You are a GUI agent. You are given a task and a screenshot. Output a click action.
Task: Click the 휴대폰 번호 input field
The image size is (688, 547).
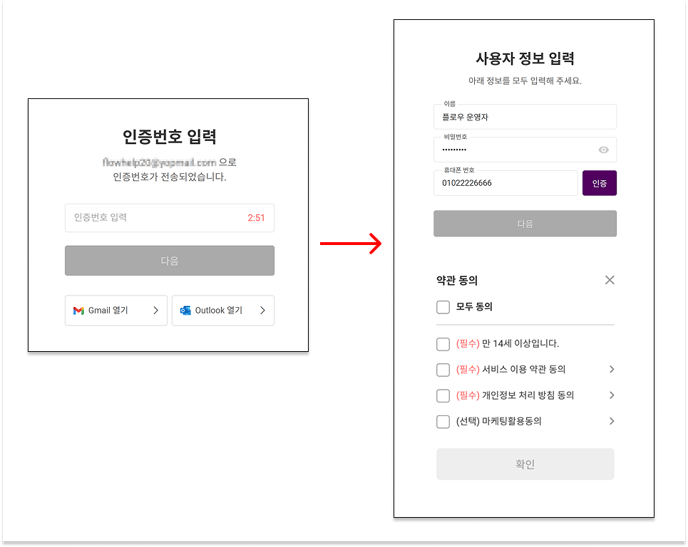[505, 183]
